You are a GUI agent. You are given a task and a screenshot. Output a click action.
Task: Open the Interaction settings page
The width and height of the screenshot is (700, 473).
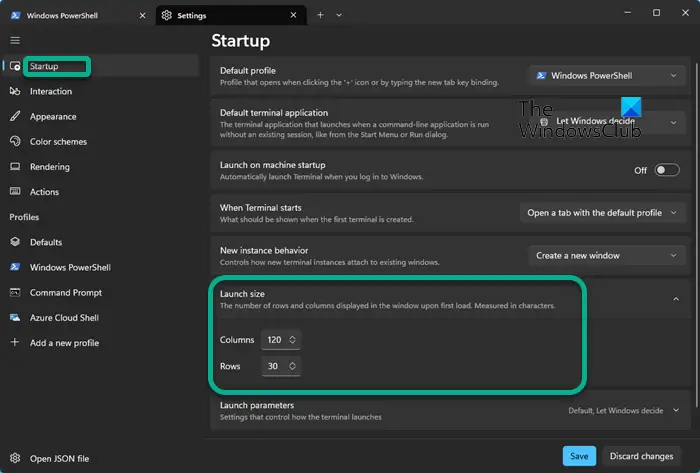[x=101, y=91]
